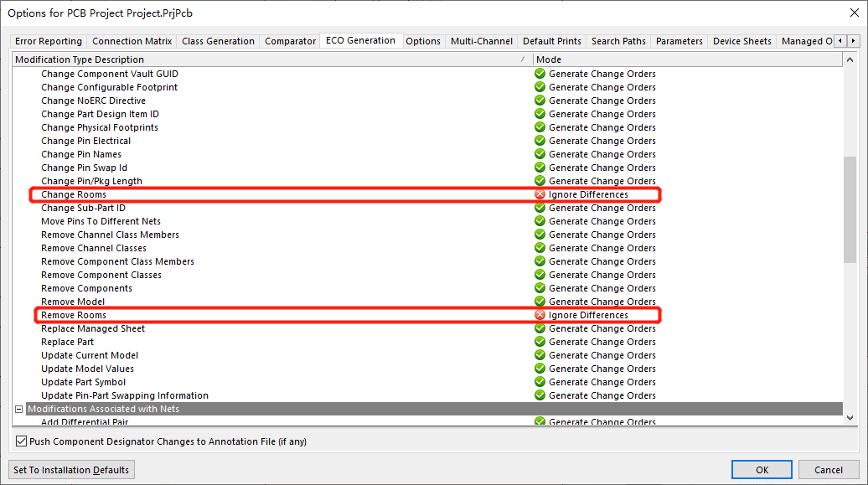Select the Options tab

pyautogui.click(x=423, y=41)
